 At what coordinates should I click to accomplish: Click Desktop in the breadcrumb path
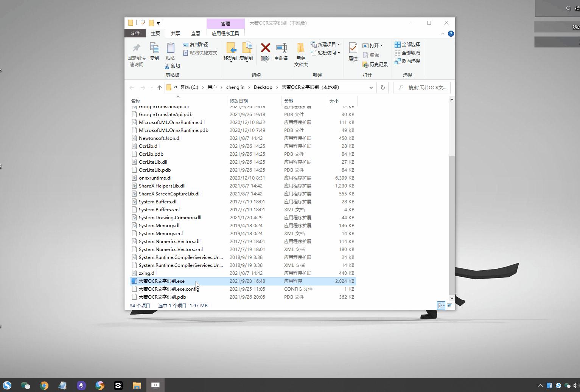[x=263, y=87]
